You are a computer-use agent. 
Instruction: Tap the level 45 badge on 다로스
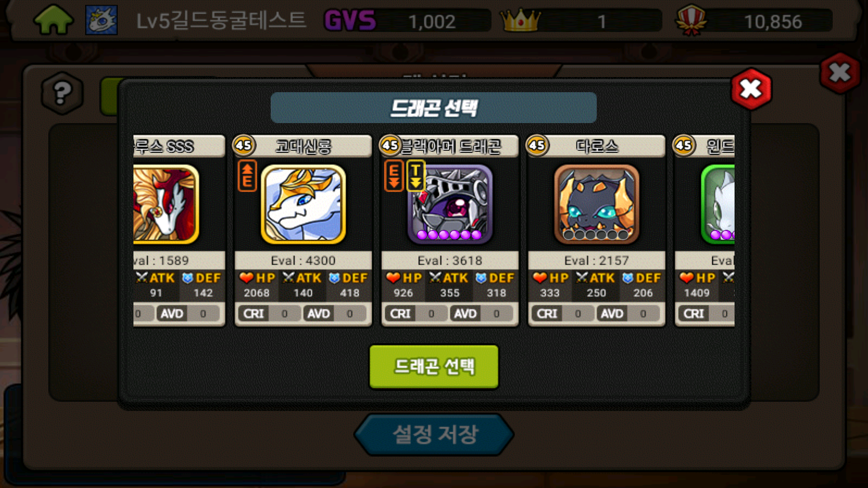(537, 145)
